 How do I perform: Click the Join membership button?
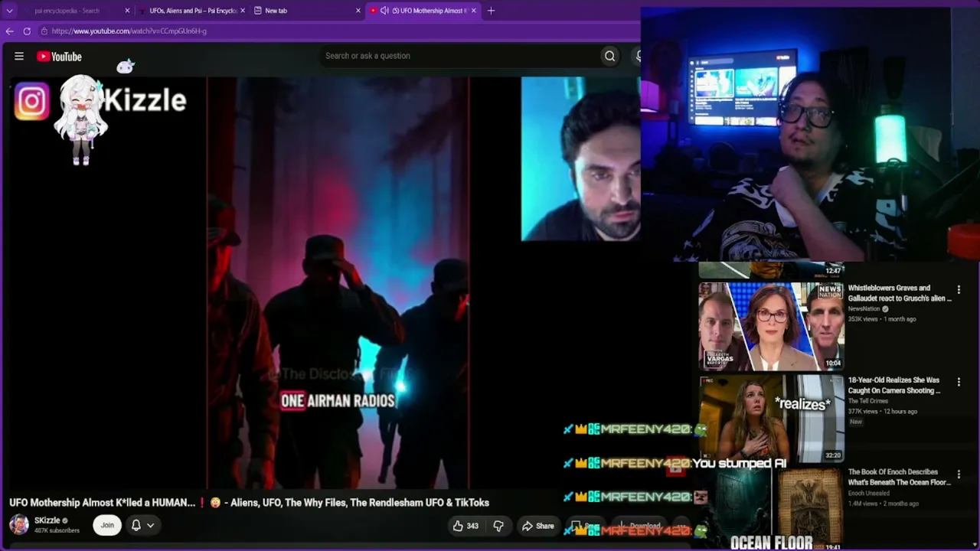[x=107, y=525]
